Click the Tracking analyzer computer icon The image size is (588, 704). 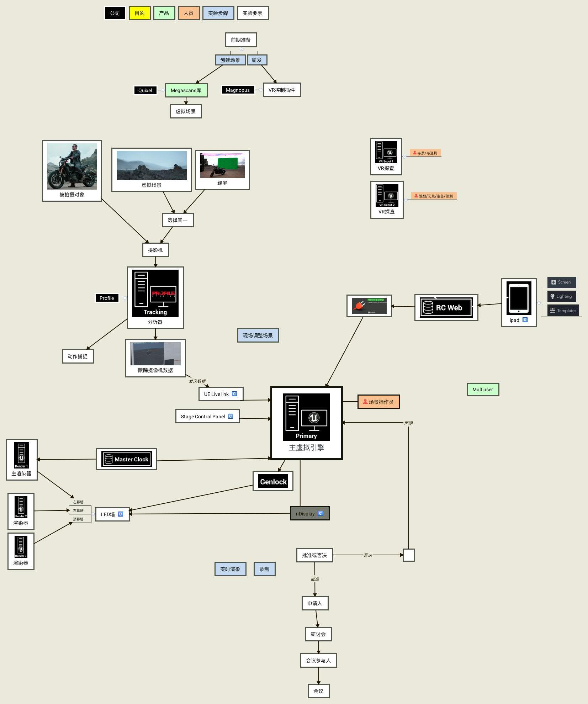(x=155, y=293)
